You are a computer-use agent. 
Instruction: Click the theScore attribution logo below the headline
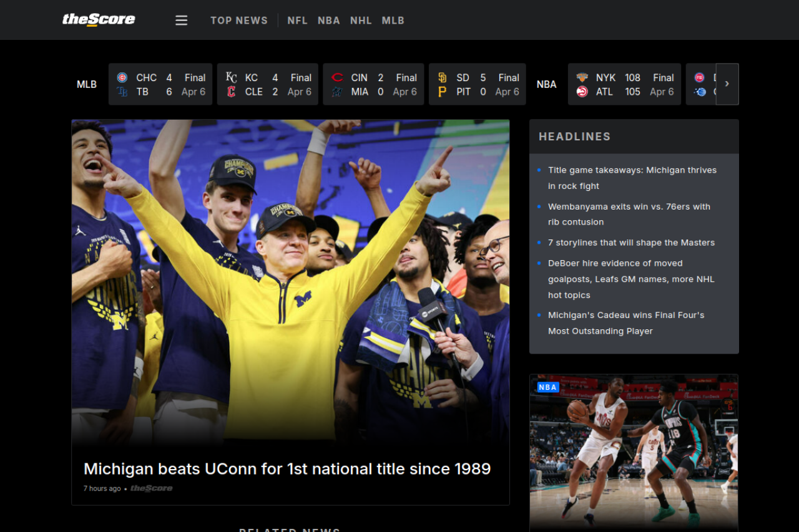(x=151, y=488)
